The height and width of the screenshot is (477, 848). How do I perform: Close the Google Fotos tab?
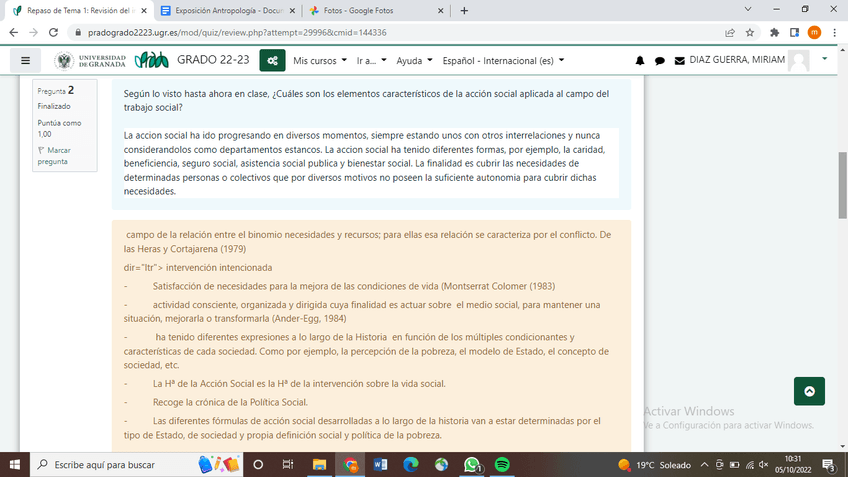point(440,10)
